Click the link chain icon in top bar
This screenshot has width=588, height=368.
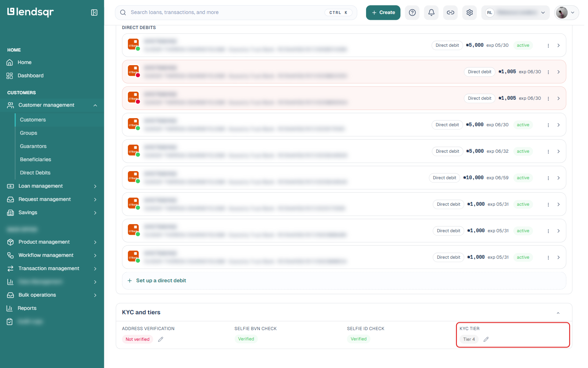451,13
